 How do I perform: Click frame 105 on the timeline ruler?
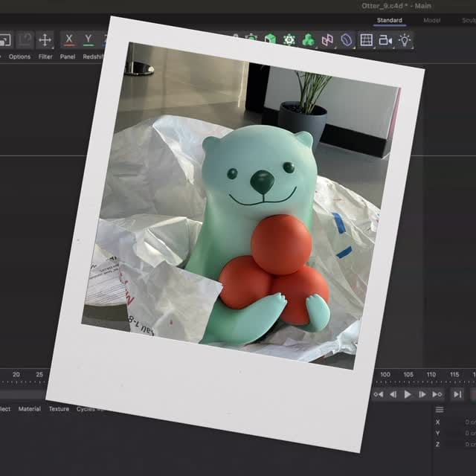click(408, 375)
